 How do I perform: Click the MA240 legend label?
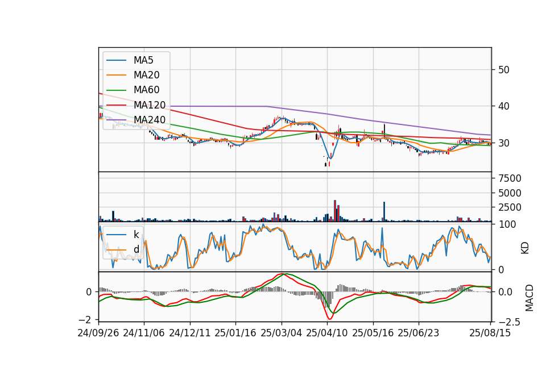point(150,120)
